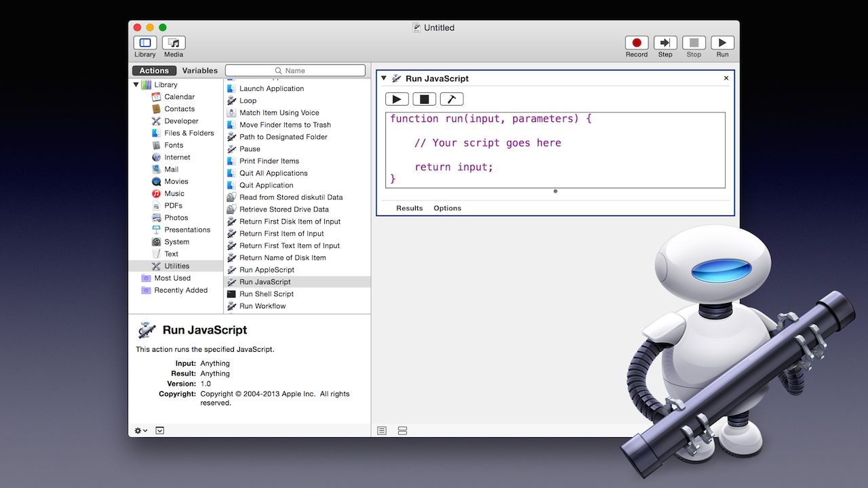Select Quit All Applications action
Viewport: 868px width, 488px height.
(273, 174)
